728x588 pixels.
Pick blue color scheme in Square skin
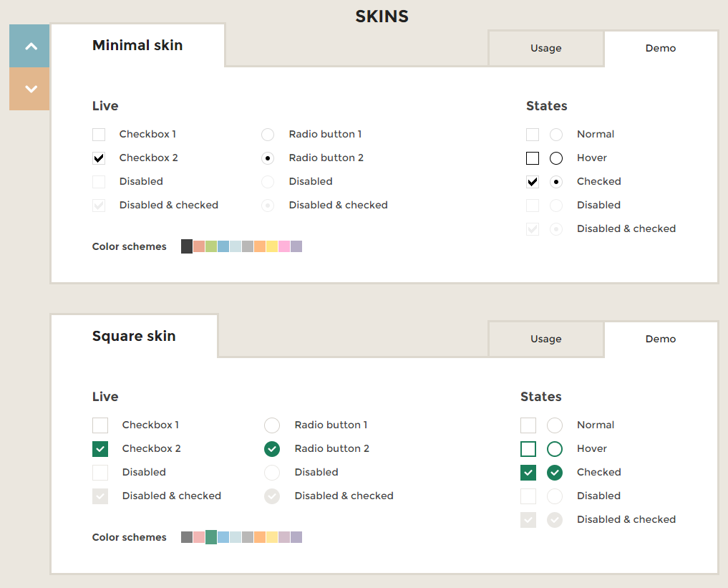coord(223,537)
